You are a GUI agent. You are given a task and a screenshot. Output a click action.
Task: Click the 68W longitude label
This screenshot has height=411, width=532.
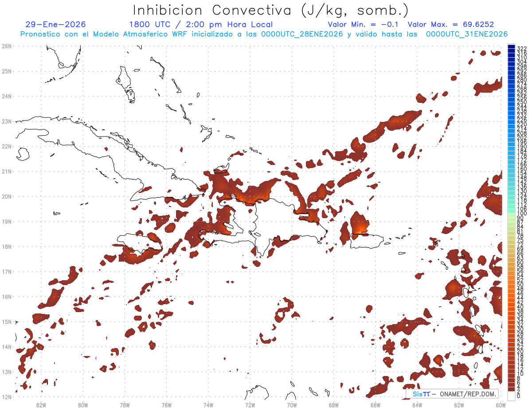(334, 405)
